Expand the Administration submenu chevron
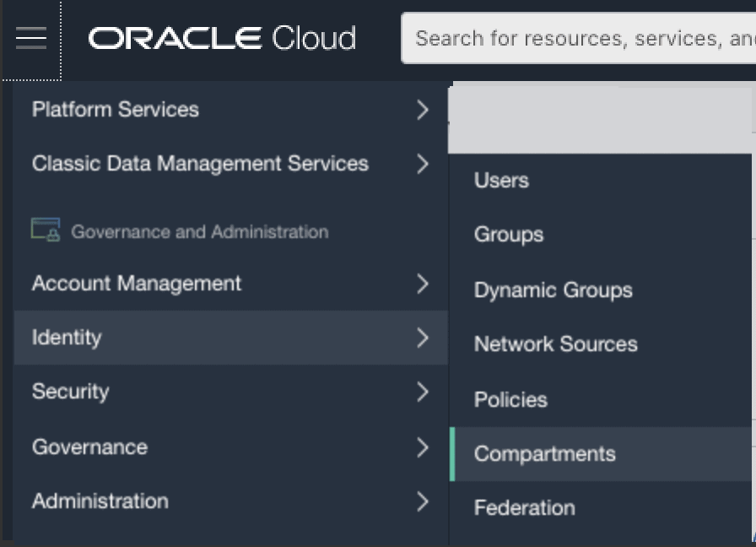756x547 pixels. (423, 501)
